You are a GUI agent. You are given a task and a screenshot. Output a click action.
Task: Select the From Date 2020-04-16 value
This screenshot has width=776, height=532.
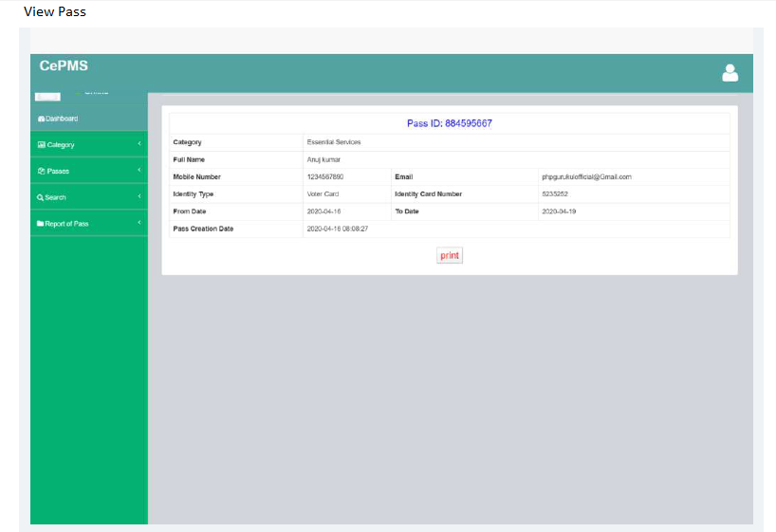pos(323,211)
